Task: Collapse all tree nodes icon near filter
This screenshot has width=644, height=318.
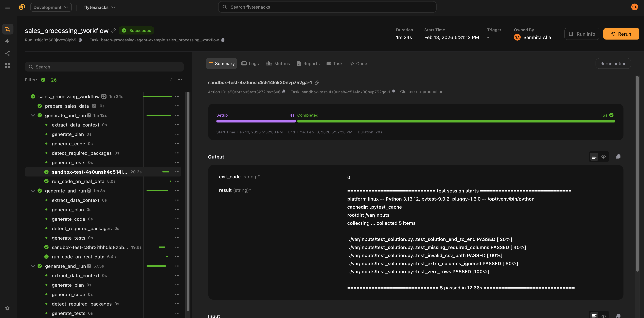Action: click(171, 80)
